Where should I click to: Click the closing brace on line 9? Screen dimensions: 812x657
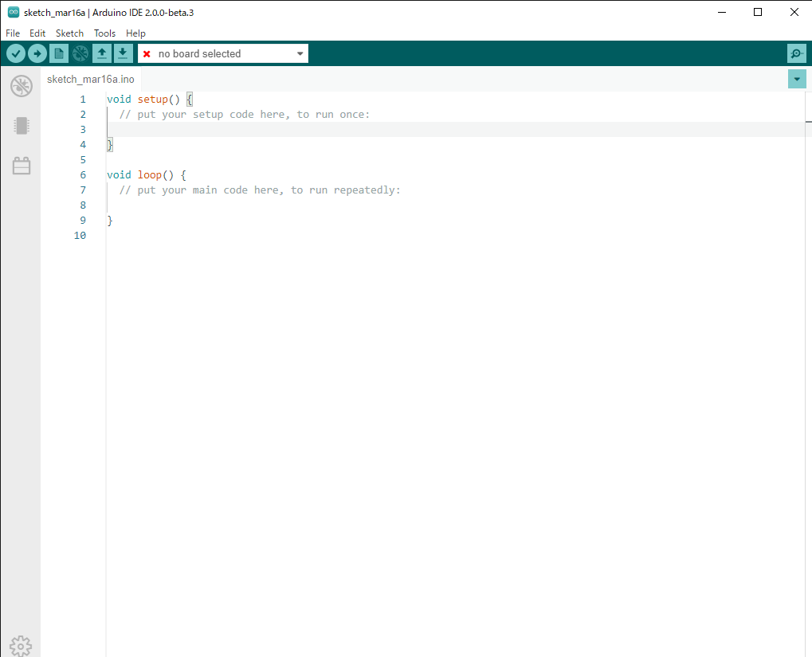(110, 221)
